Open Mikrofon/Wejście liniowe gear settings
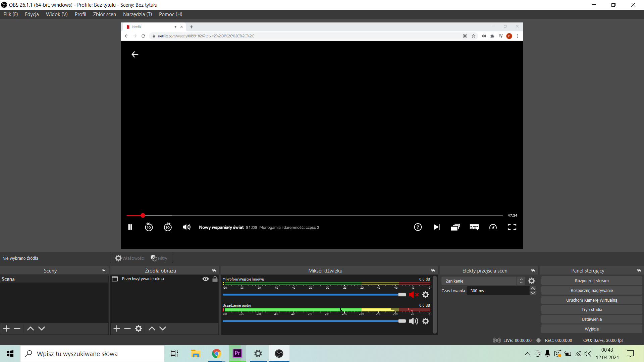Screen dimensions: 644x362 pyautogui.click(x=426, y=295)
